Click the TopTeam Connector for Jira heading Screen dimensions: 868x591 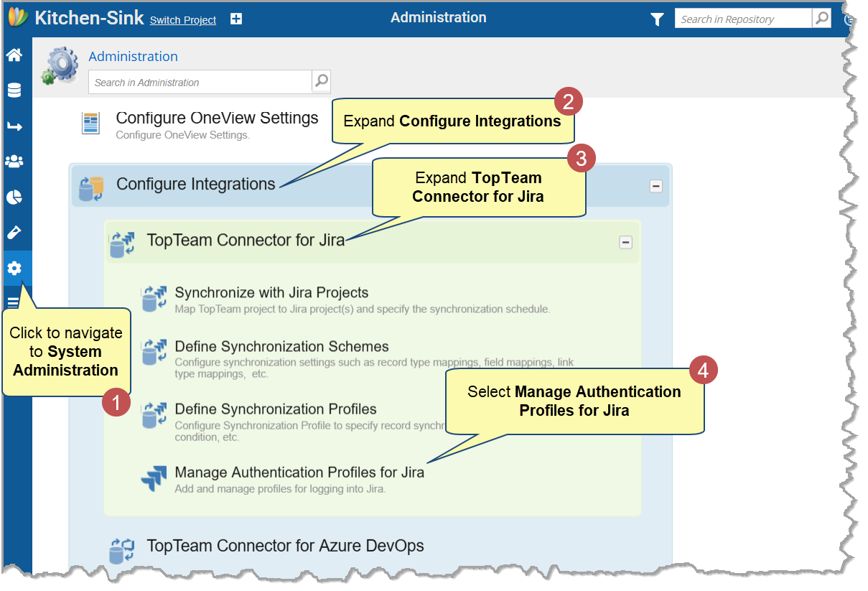(246, 240)
